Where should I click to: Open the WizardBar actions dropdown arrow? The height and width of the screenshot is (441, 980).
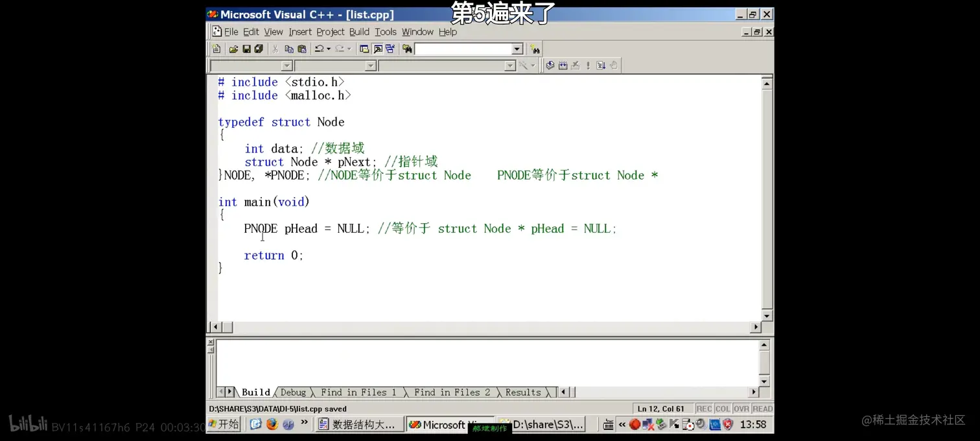click(533, 66)
